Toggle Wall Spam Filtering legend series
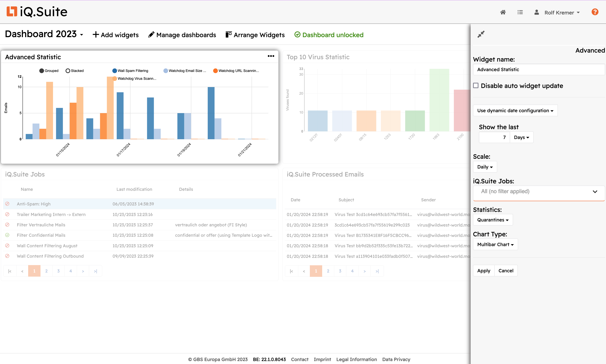 click(130, 71)
